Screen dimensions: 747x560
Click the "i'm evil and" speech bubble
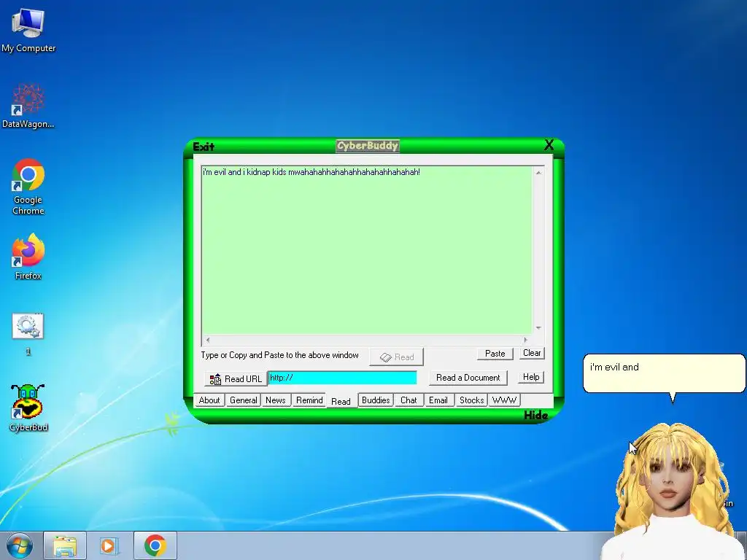(664, 373)
